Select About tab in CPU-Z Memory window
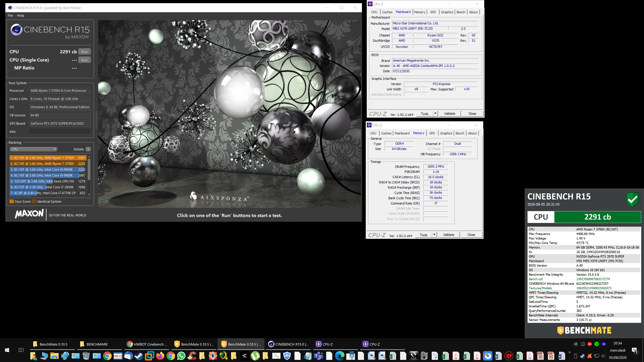This screenshot has height=362, width=644. 472,133
